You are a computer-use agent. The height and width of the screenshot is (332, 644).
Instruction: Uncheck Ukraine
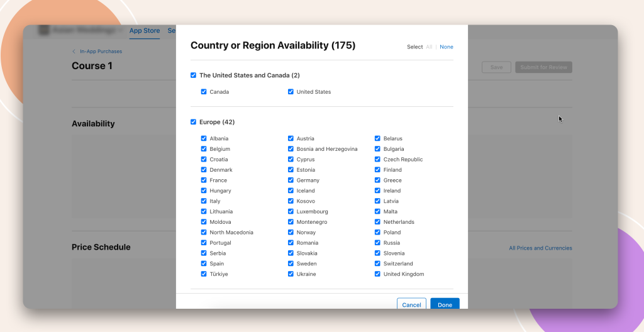click(291, 274)
